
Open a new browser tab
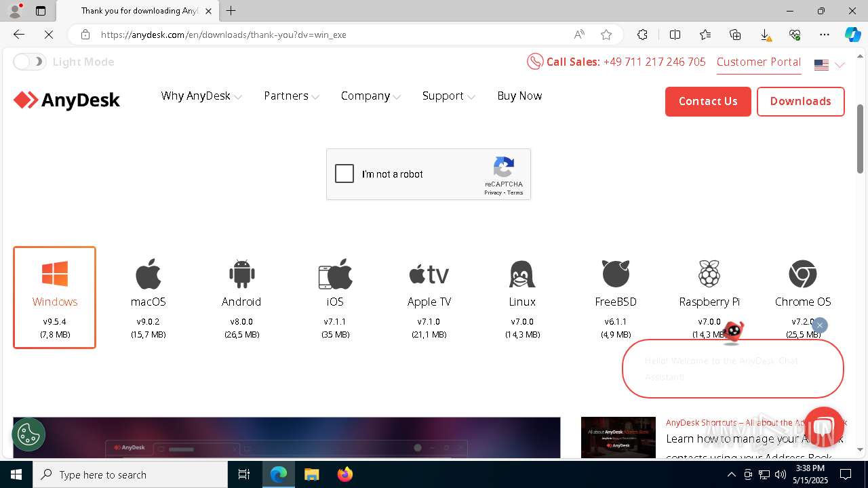point(231,11)
